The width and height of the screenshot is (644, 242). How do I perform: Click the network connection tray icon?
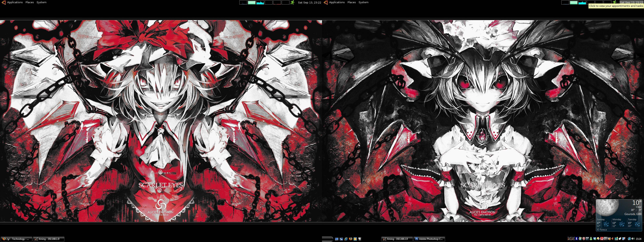(x=629, y=239)
